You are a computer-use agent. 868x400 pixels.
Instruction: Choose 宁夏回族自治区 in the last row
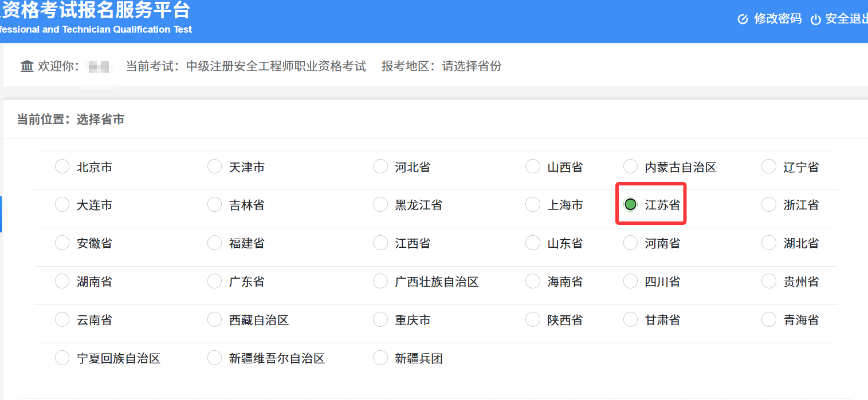62,357
